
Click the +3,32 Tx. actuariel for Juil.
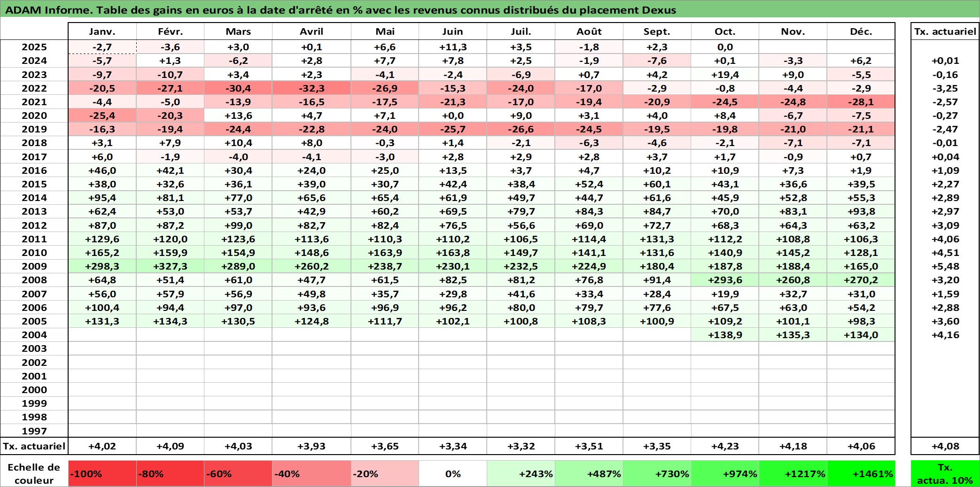point(521,446)
